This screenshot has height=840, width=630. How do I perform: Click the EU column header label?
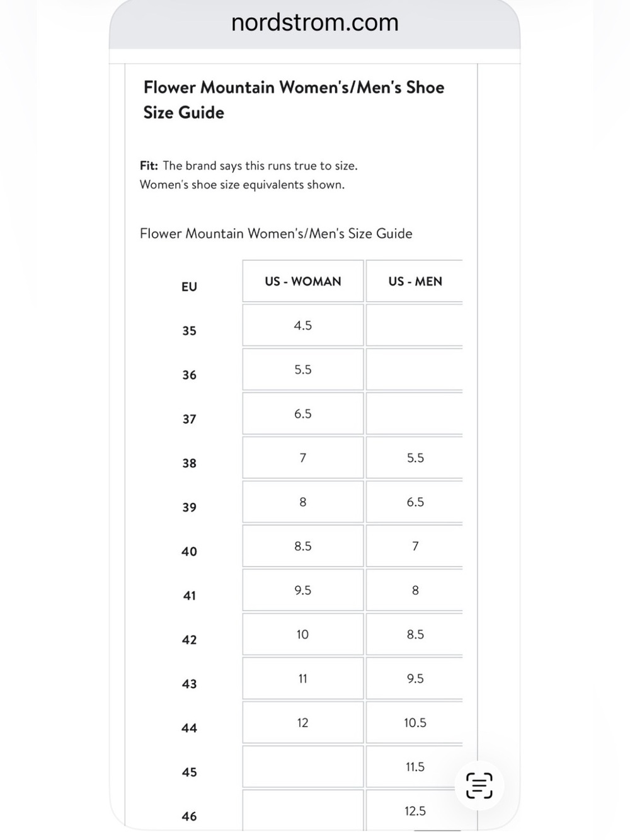189,287
